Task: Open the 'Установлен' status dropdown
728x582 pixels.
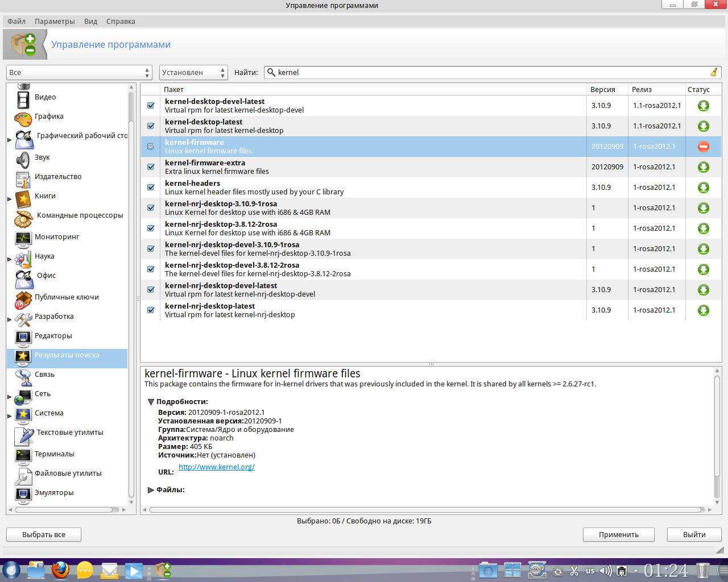Action: [193, 73]
